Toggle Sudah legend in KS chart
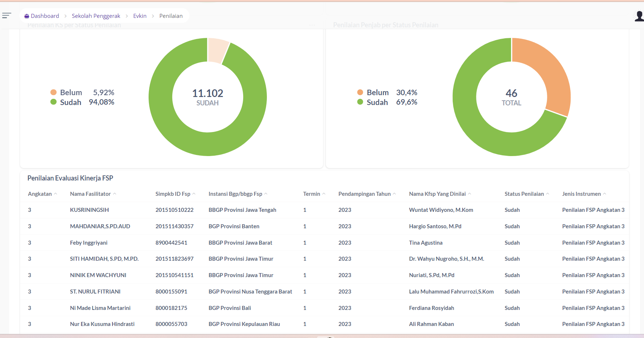The width and height of the screenshot is (644, 338). point(82,102)
